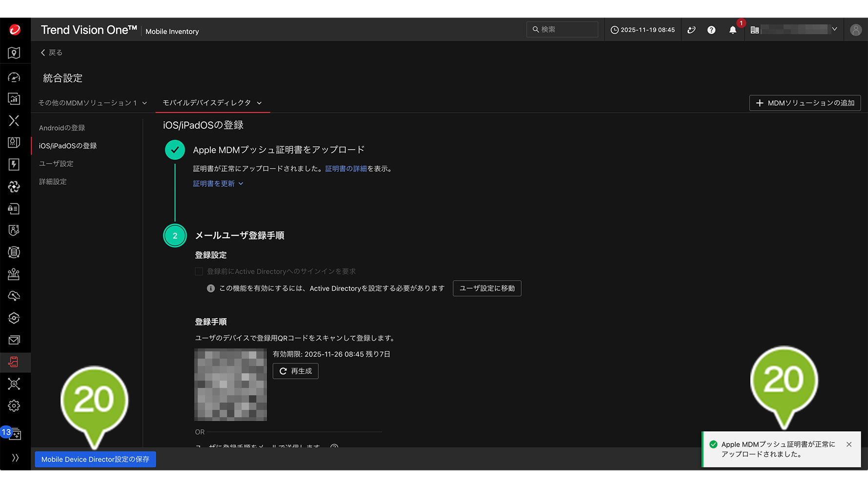The height and width of the screenshot is (488, 868).
Task: Open the help question mark icon
Action: click(x=711, y=30)
